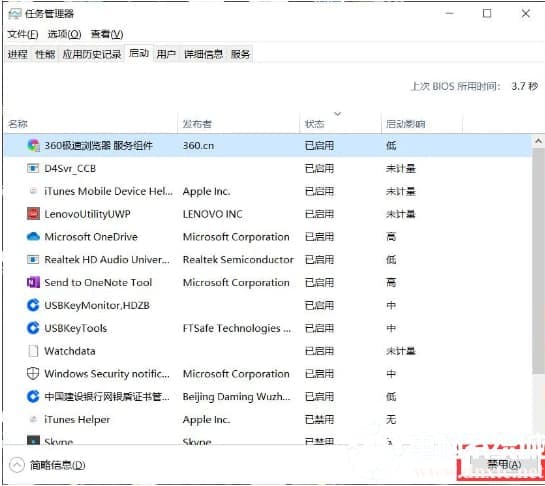Open the 选项(O) menu
Viewport: 545px width, 486px height.
click(x=64, y=34)
